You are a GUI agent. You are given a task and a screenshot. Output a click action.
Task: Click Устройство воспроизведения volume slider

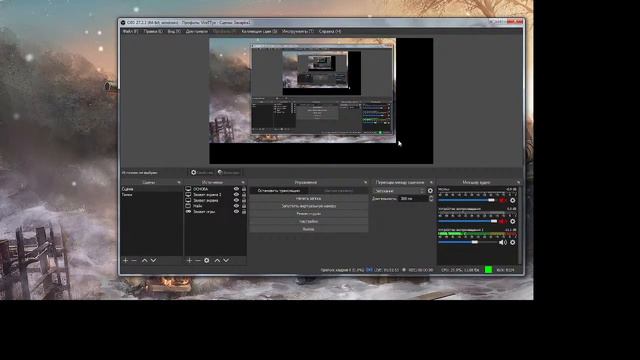click(x=468, y=221)
